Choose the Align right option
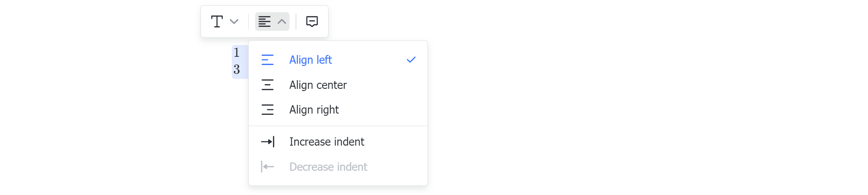 [338, 110]
